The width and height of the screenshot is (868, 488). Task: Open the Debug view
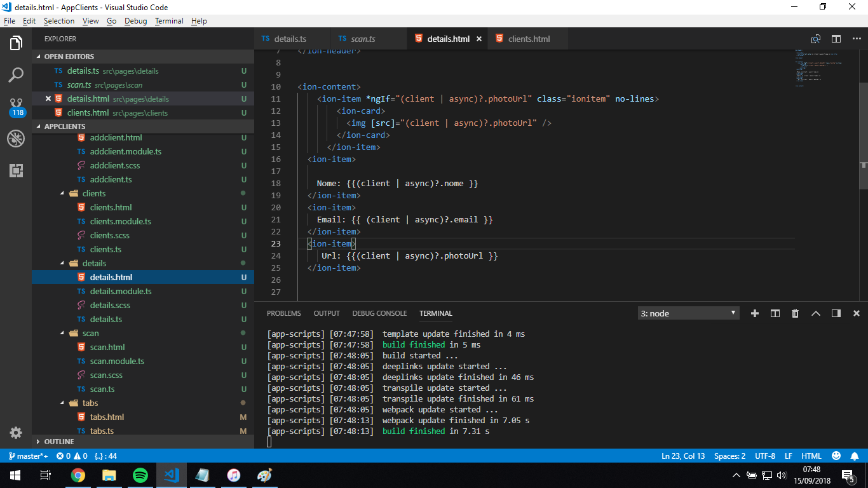pyautogui.click(x=16, y=138)
